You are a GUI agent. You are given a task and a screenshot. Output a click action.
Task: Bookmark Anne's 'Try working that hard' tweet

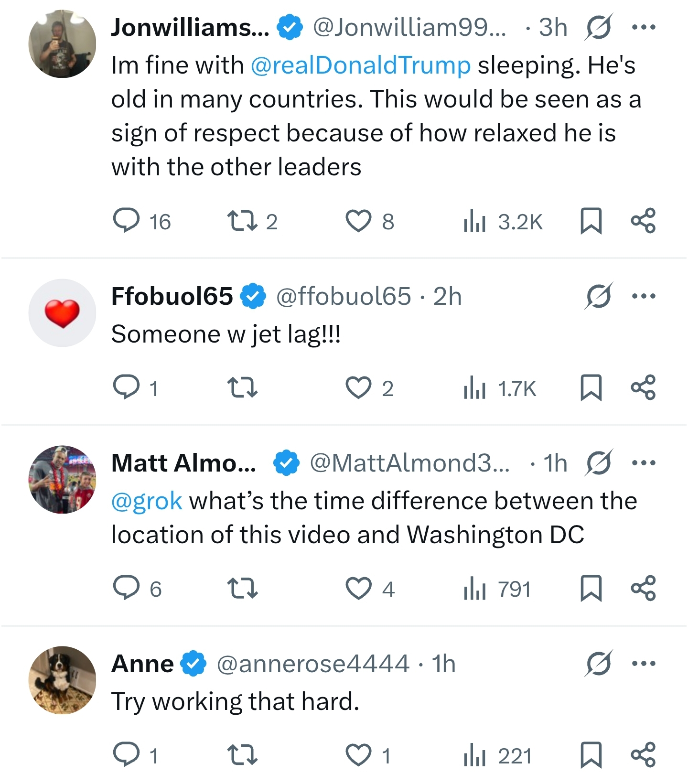(x=591, y=755)
